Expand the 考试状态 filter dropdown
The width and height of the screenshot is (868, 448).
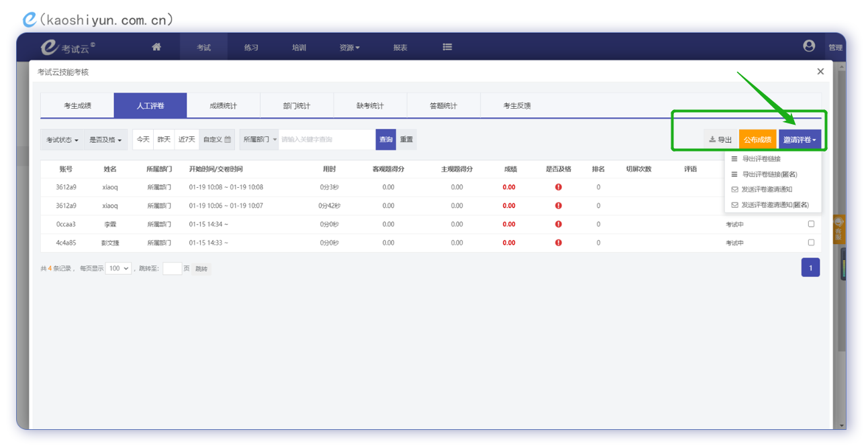[62, 139]
